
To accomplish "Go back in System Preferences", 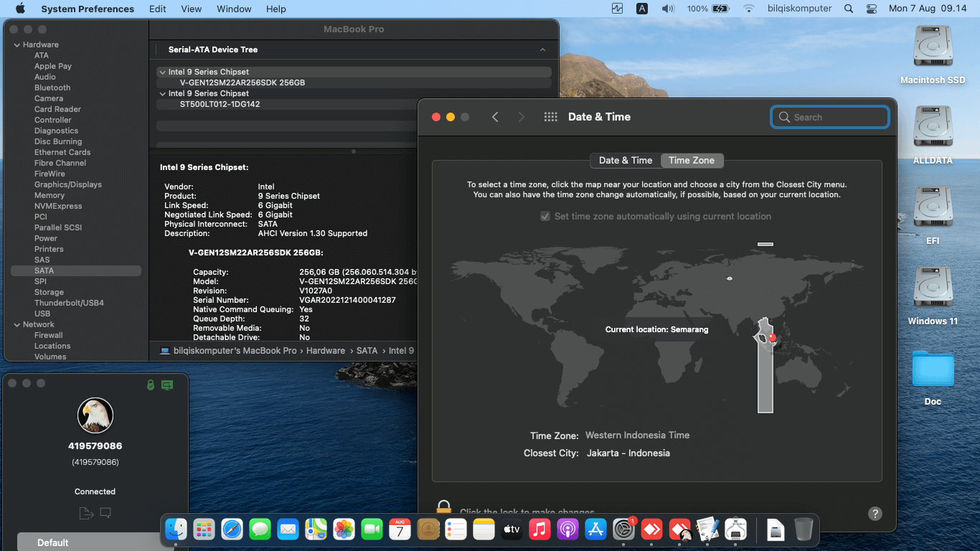I will coord(495,117).
